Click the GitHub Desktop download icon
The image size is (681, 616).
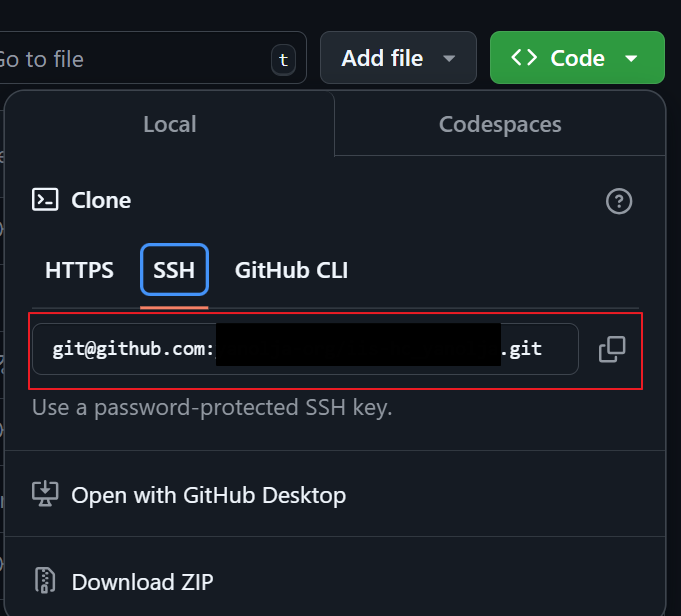point(45,494)
